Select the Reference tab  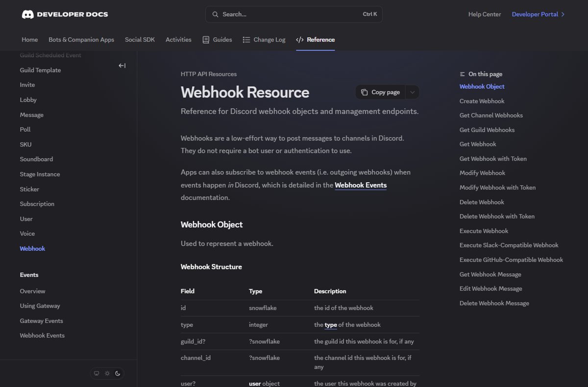click(x=316, y=40)
